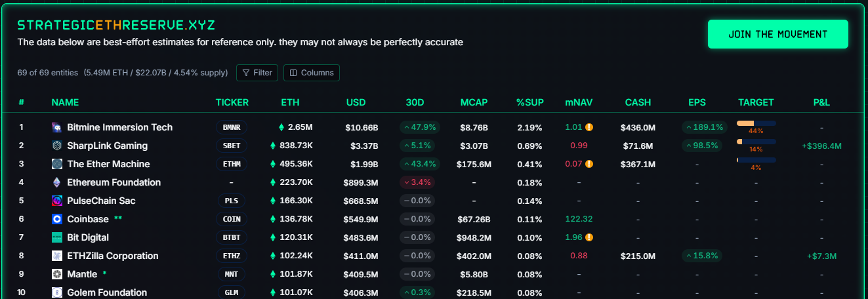Click the ETH diamond icon next to 120.31K
868x299 pixels.
[273, 237]
